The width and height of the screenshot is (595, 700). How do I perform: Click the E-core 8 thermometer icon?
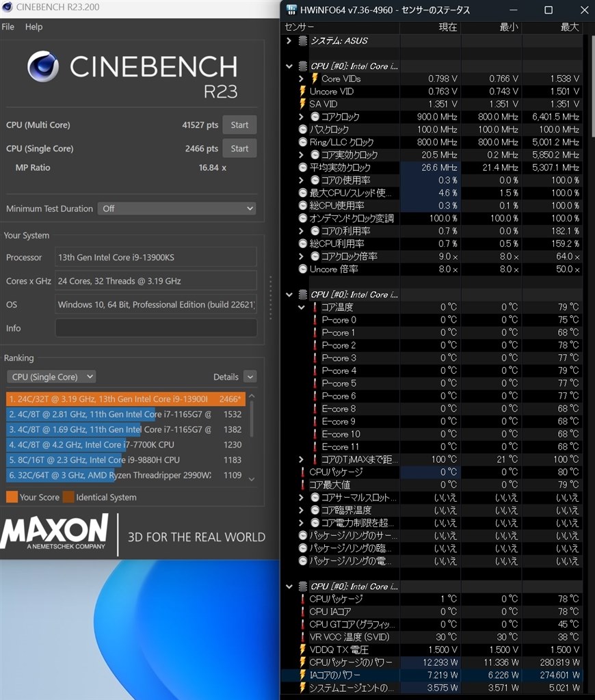pyautogui.click(x=315, y=409)
